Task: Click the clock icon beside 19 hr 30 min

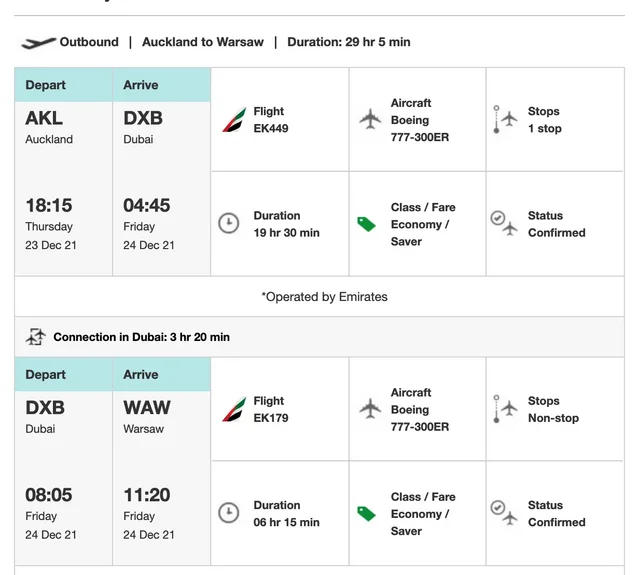Action: click(229, 223)
